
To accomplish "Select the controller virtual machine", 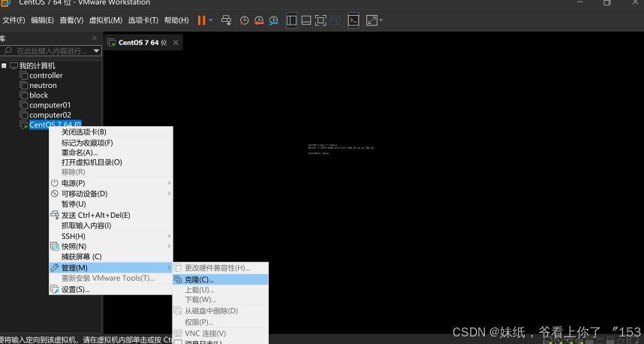I will tap(46, 76).
